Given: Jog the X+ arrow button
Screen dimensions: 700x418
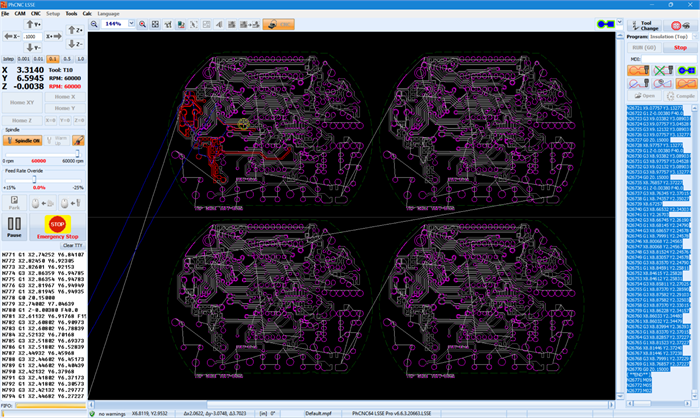Looking at the screenshot, I should [54, 36].
